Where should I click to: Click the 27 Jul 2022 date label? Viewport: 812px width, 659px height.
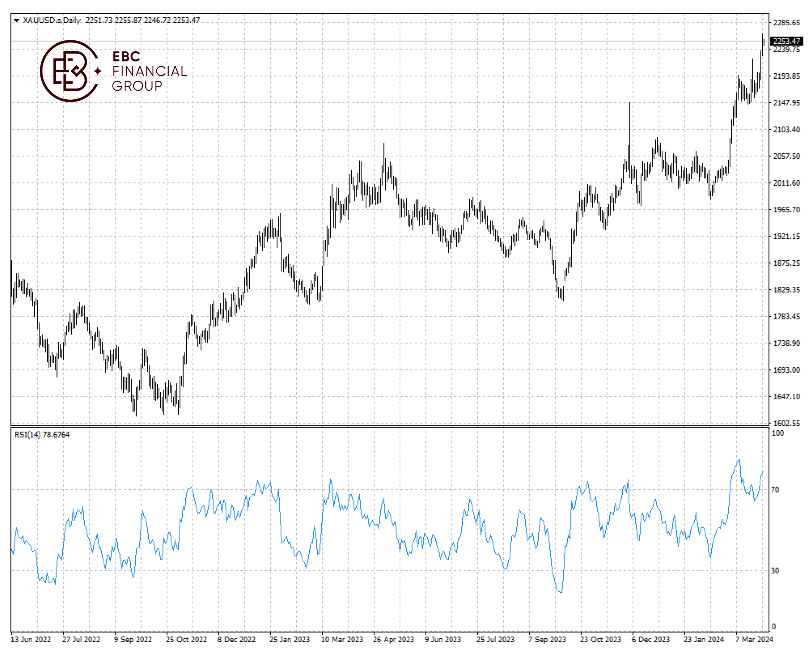click(x=81, y=640)
